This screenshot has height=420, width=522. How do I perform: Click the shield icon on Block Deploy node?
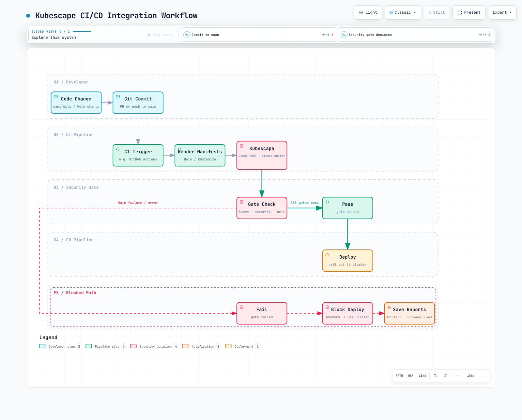(328, 307)
